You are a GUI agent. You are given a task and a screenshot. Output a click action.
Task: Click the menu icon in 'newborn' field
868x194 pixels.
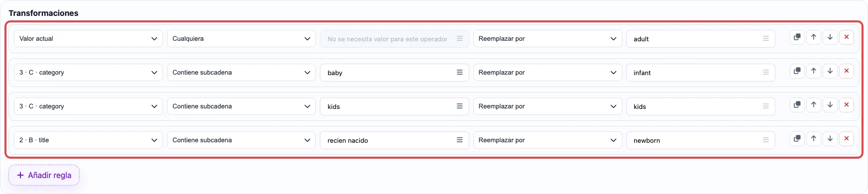click(x=766, y=140)
